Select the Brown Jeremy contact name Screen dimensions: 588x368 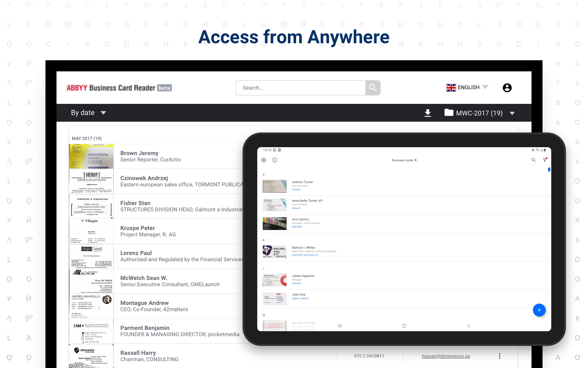pos(139,153)
